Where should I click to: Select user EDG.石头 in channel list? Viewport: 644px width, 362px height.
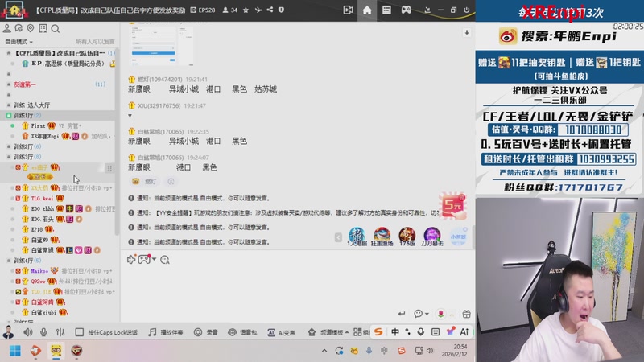click(43, 219)
